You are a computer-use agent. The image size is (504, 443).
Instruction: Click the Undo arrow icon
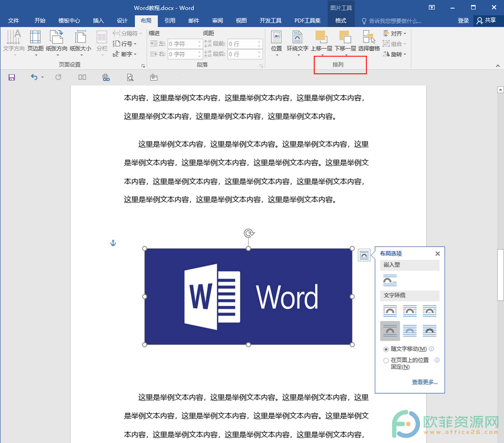(34, 77)
